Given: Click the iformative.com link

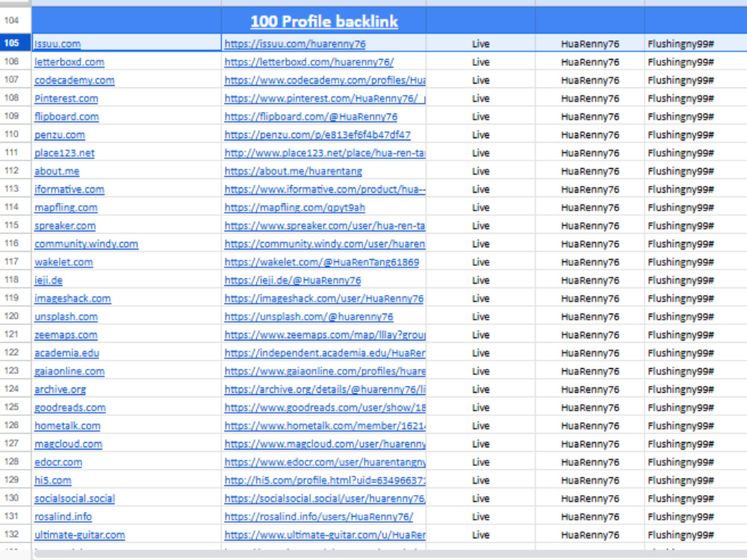Looking at the screenshot, I should 69,190.
